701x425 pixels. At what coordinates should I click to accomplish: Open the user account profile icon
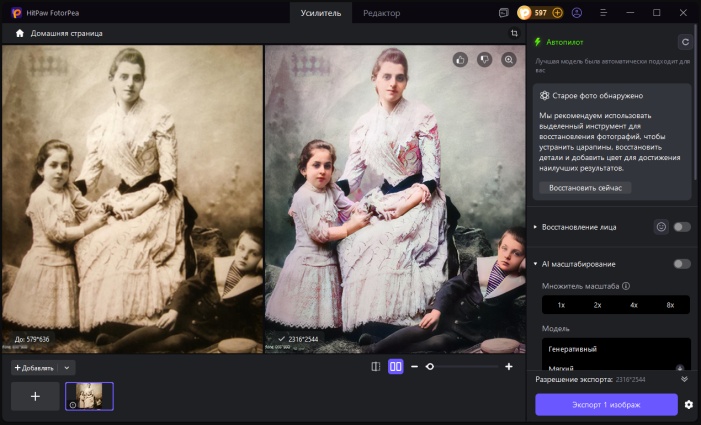pos(577,13)
